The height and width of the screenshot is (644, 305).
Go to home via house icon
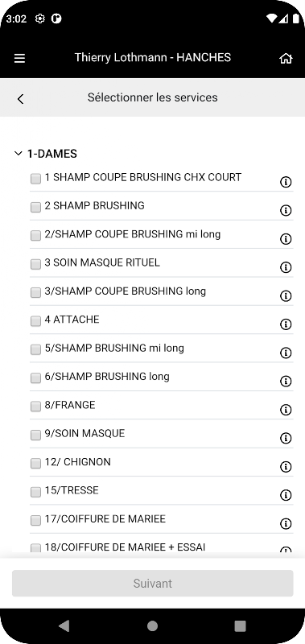tap(286, 58)
